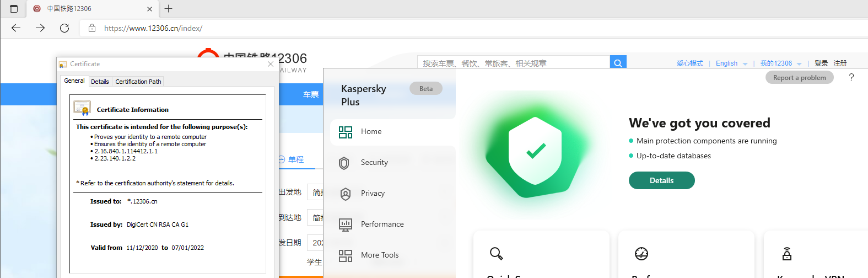Click the 注册 register link
The height and width of the screenshot is (278, 868).
[x=840, y=63]
